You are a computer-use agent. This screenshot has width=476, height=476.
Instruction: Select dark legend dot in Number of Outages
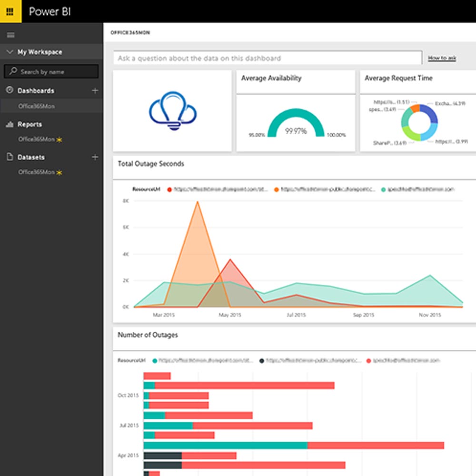point(262,361)
